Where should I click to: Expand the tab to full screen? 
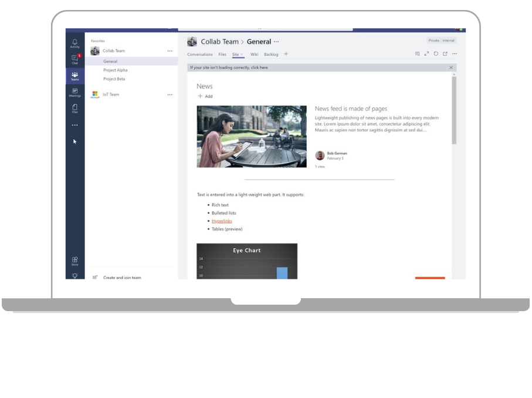(426, 53)
